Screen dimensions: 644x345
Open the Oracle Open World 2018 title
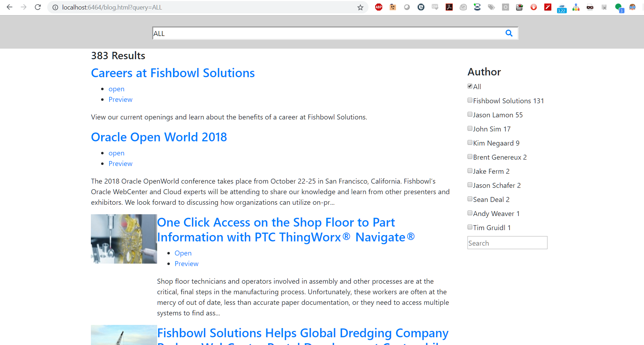pos(159,137)
